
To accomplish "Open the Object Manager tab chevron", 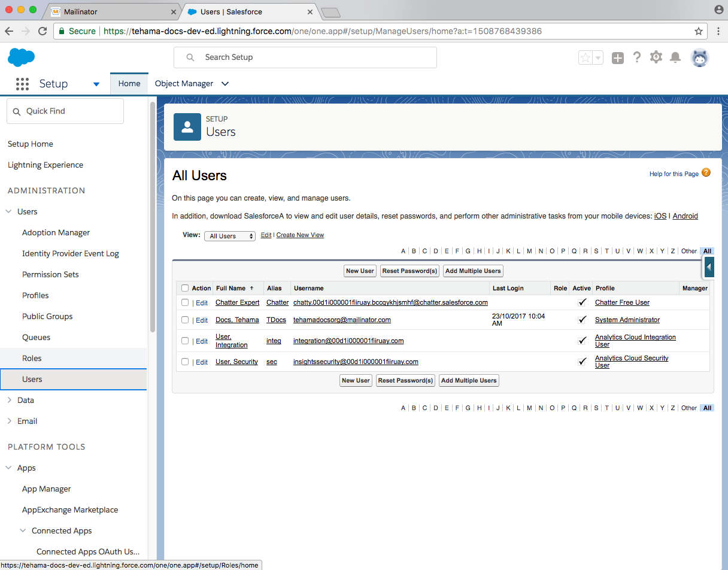I will tap(225, 84).
